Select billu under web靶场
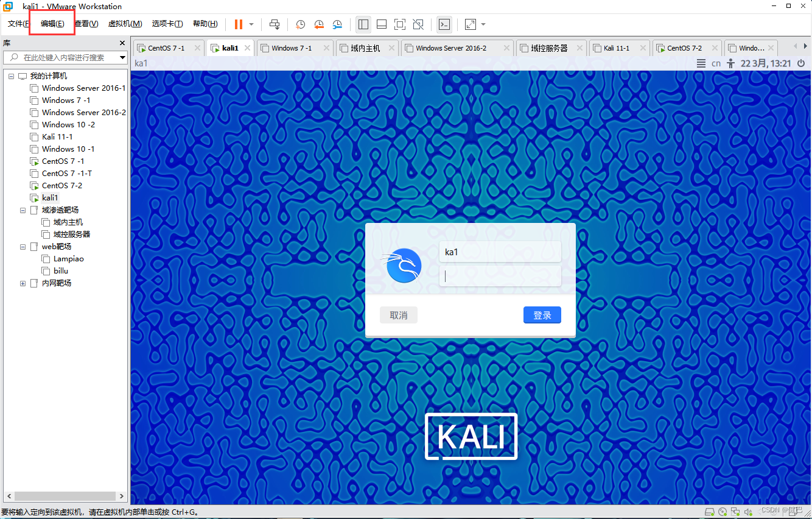This screenshot has width=812, height=519. pyautogui.click(x=61, y=271)
